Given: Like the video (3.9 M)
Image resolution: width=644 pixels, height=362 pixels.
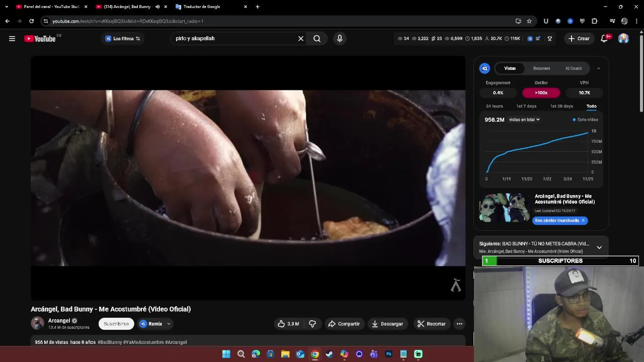Looking at the screenshot, I should [x=288, y=324].
